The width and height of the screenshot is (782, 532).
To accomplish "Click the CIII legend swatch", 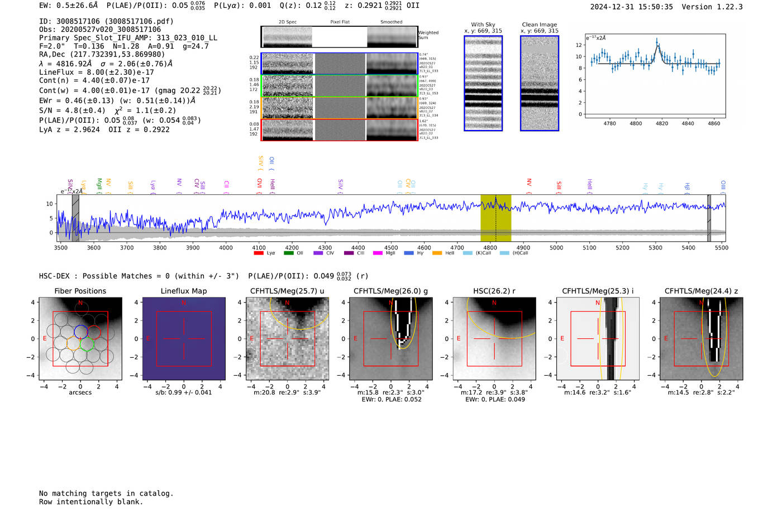I will point(349,253).
